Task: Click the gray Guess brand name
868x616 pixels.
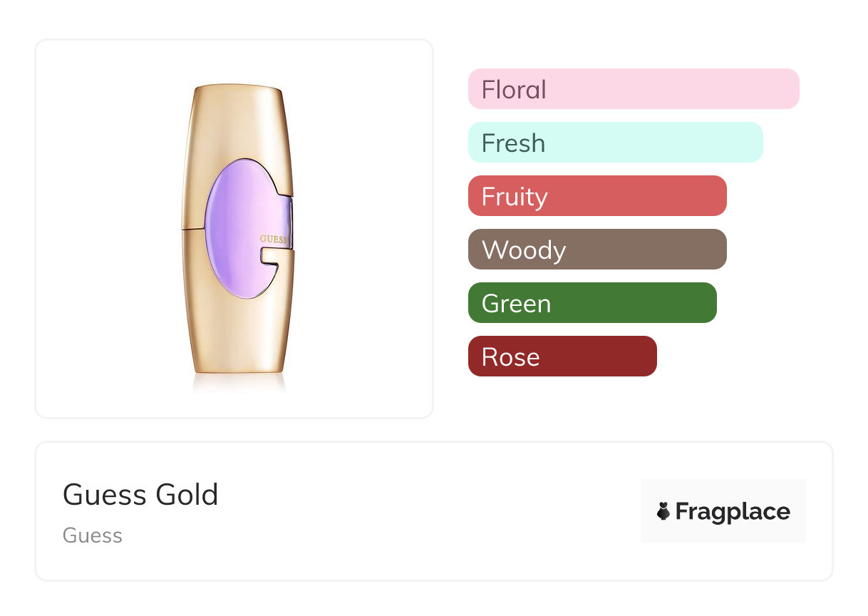Action: [x=93, y=535]
